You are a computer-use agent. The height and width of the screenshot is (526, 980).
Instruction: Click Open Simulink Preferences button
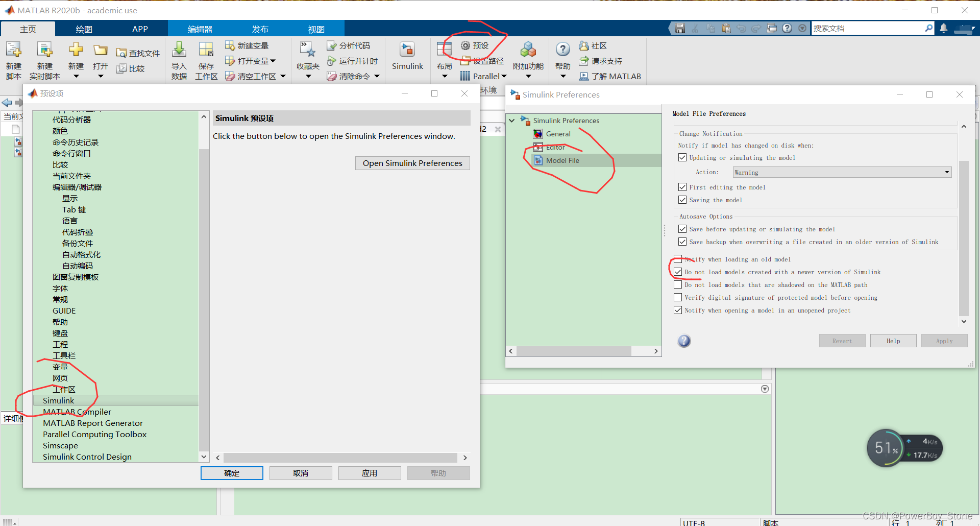pyautogui.click(x=412, y=163)
